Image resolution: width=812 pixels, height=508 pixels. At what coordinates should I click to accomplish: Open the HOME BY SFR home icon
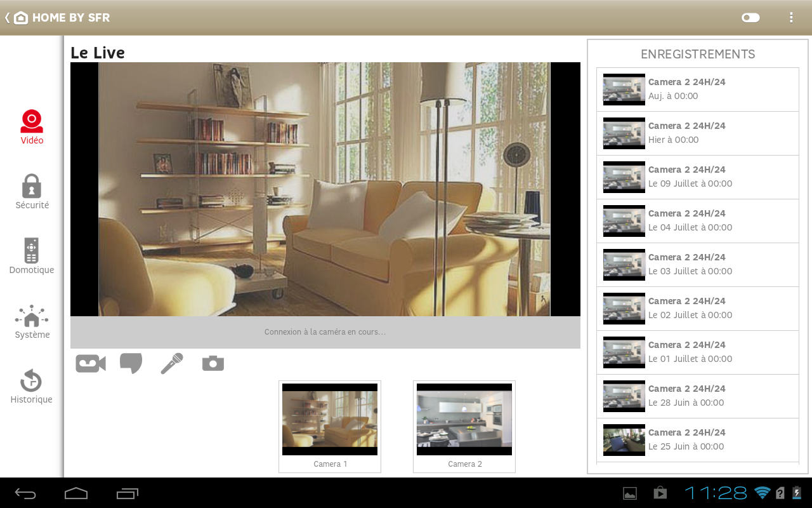21,17
